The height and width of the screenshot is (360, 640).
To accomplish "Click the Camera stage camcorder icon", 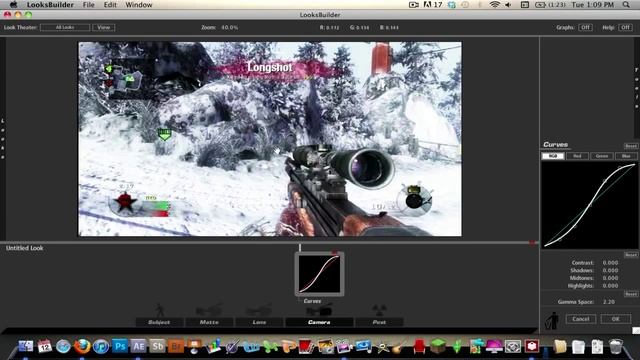I will (319, 310).
